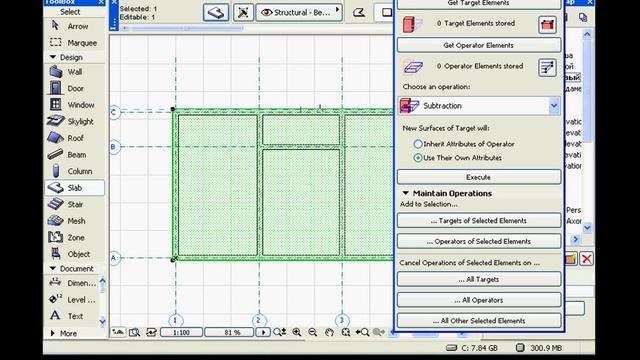Pick the Skylight tool

pos(74,121)
